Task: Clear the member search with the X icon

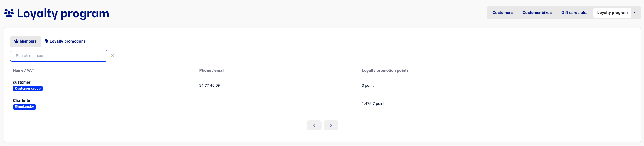Action: click(113, 56)
